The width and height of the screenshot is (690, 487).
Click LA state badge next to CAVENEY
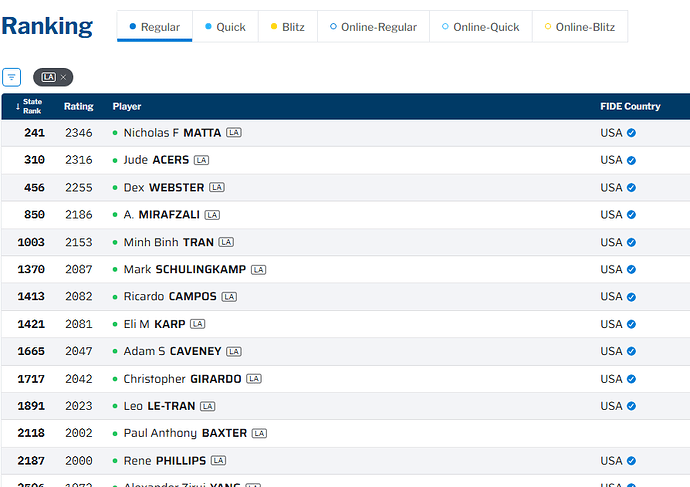[x=234, y=352]
